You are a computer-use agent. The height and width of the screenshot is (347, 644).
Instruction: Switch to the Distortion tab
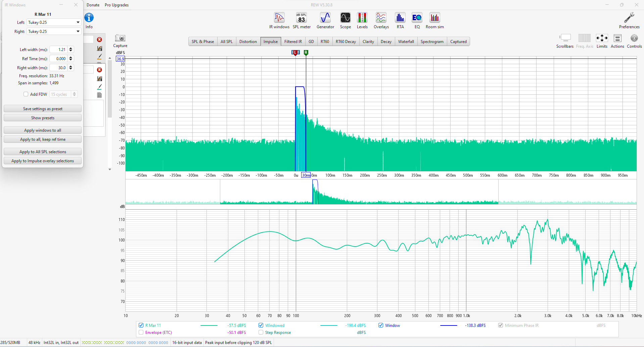pyautogui.click(x=248, y=42)
